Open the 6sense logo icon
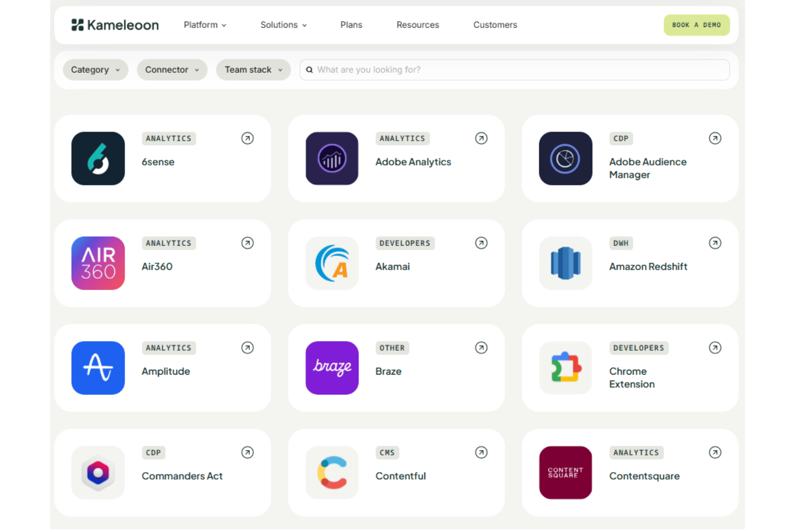 tap(98, 158)
